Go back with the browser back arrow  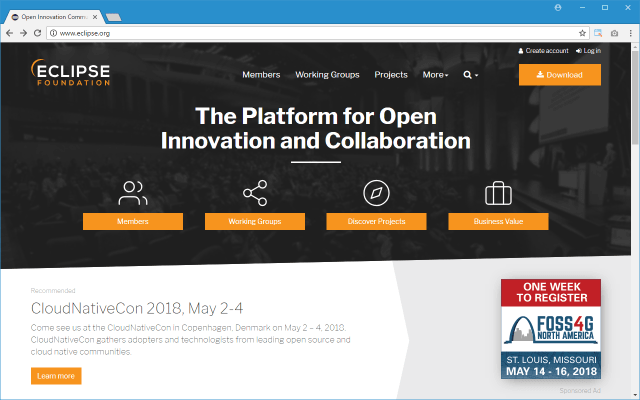(9, 33)
